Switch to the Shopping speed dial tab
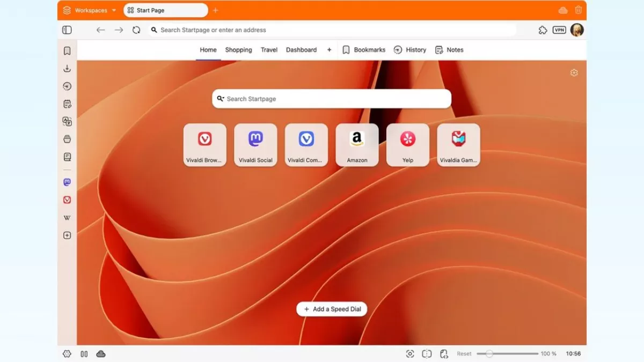The height and width of the screenshot is (362, 644). (x=238, y=50)
